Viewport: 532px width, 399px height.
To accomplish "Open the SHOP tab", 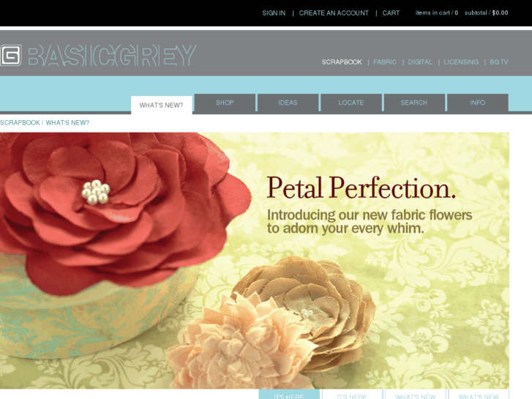I will tap(225, 102).
